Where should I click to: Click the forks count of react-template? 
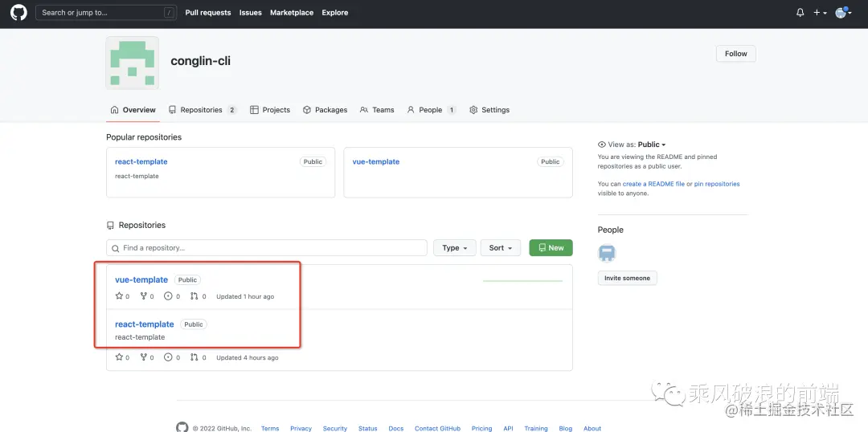click(147, 357)
